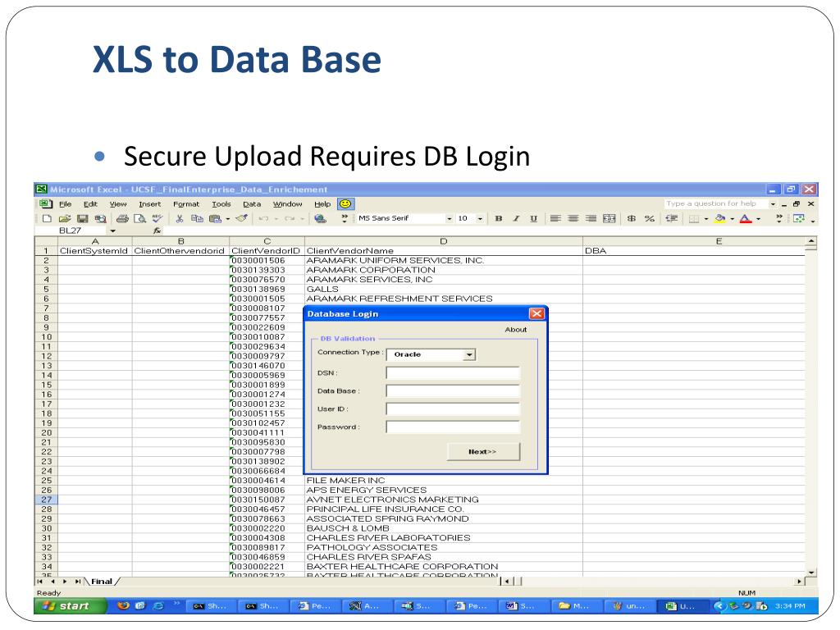Apply currency style
The image size is (840, 630).
[x=632, y=218]
